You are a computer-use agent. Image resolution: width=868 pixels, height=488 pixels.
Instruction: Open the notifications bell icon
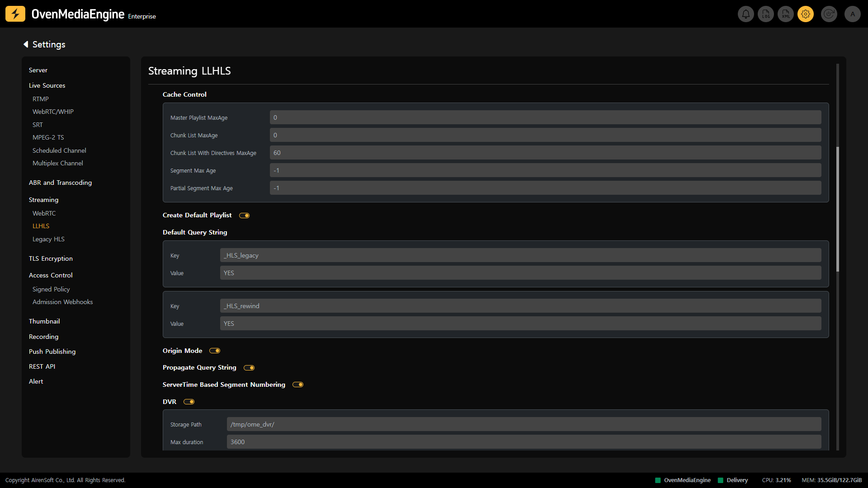coord(746,14)
